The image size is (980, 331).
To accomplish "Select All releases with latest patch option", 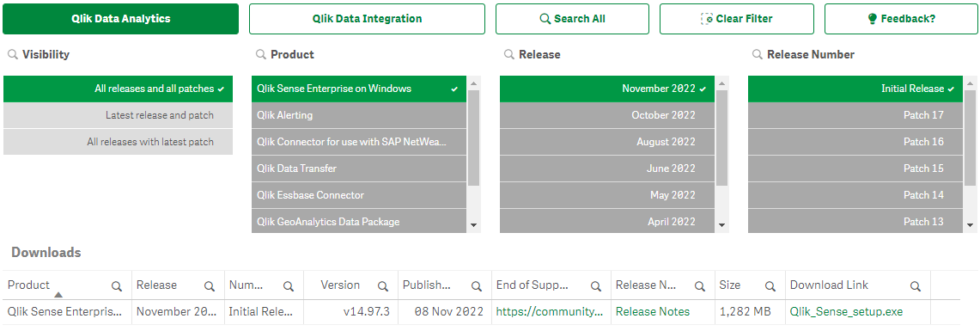I will click(119, 142).
